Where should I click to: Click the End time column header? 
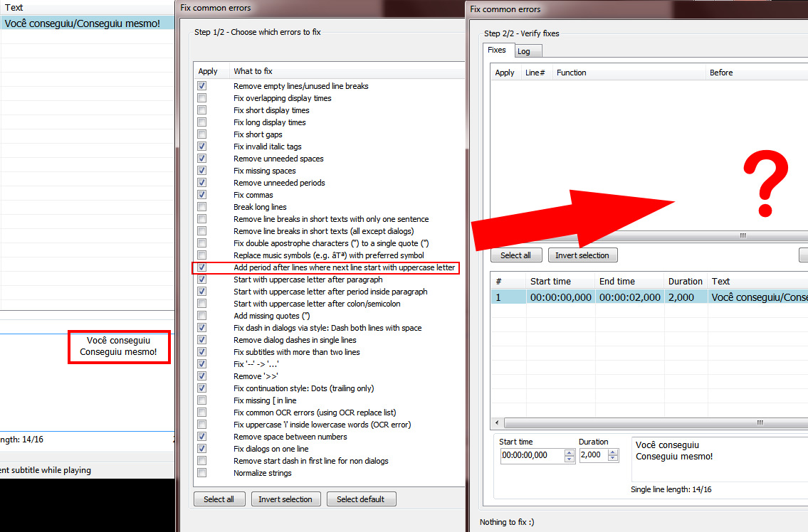[630, 281]
